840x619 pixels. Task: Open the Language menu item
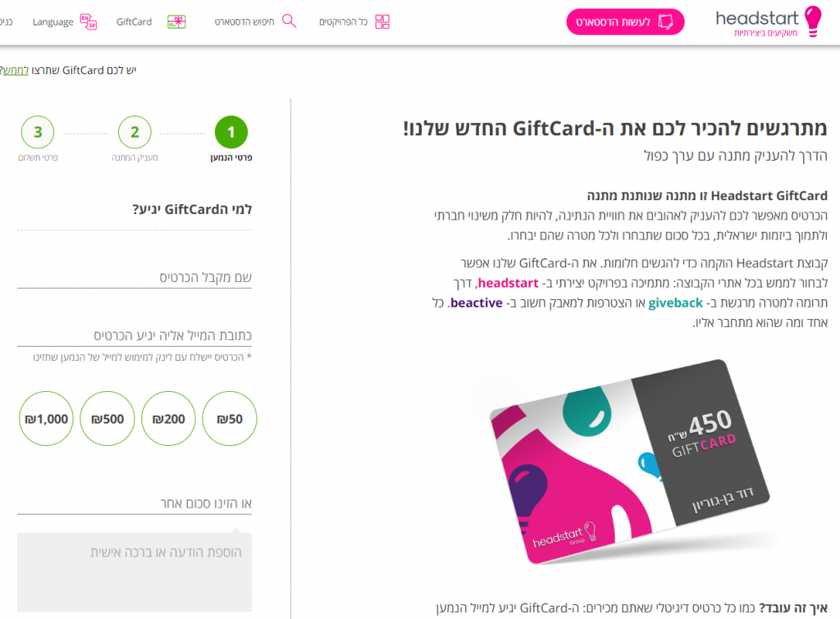click(52, 22)
